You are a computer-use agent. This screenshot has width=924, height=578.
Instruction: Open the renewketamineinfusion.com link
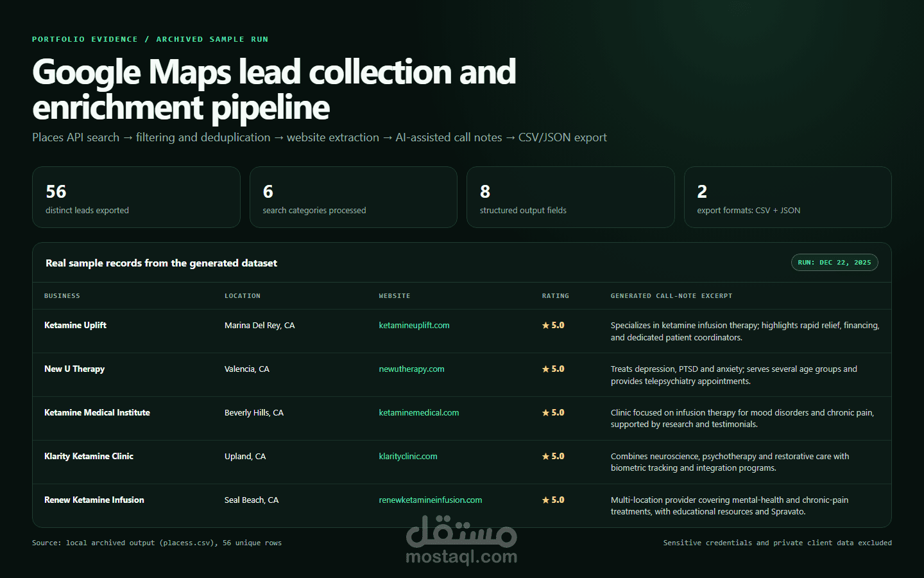[x=431, y=500]
